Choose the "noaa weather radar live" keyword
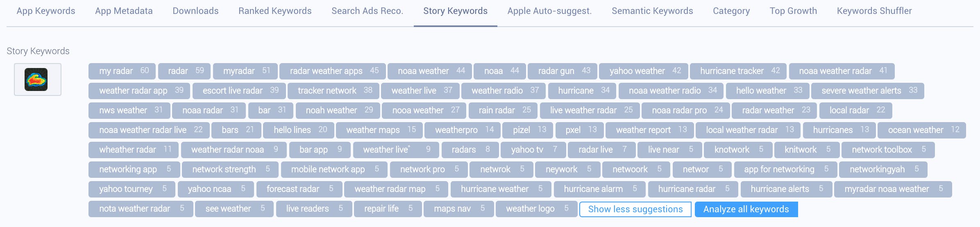This screenshot has width=980, height=227. tap(149, 130)
